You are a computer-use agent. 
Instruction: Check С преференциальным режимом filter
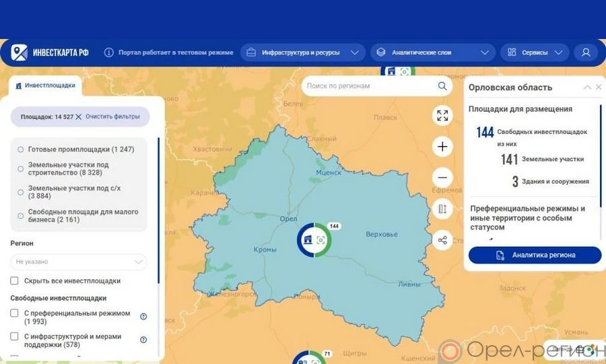(x=15, y=313)
